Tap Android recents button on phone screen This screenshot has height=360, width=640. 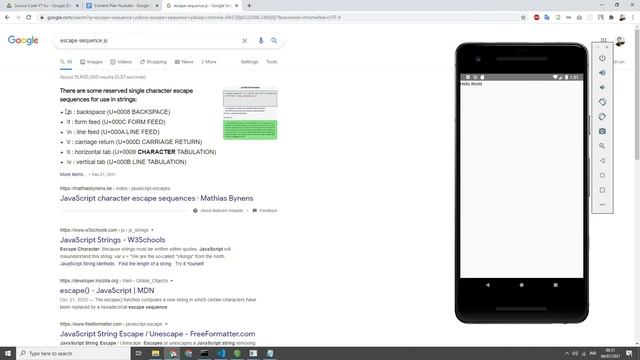[556, 285]
